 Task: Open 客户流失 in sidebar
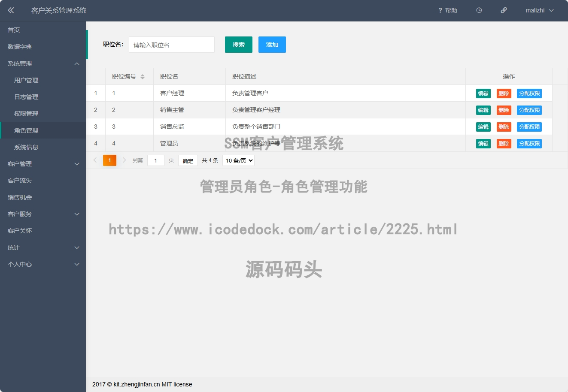pos(43,181)
